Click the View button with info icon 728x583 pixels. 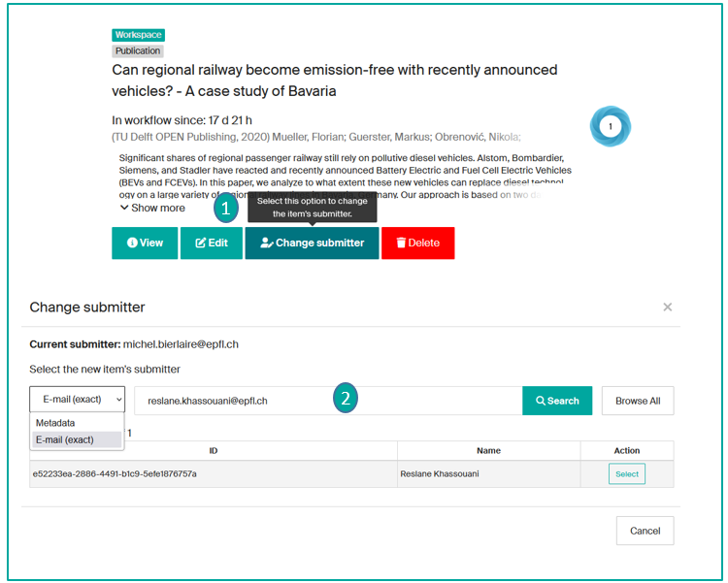click(145, 243)
